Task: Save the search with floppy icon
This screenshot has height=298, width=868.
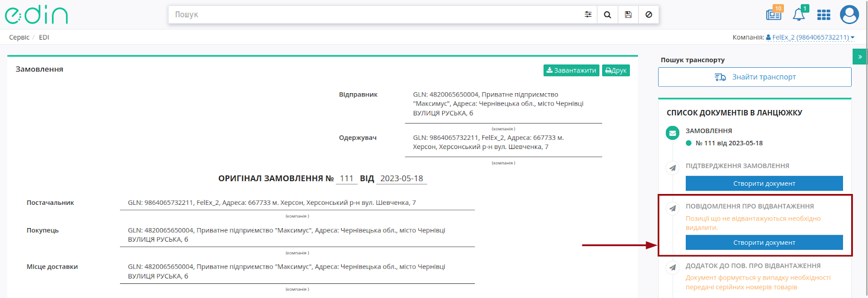Action: pos(628,15)
